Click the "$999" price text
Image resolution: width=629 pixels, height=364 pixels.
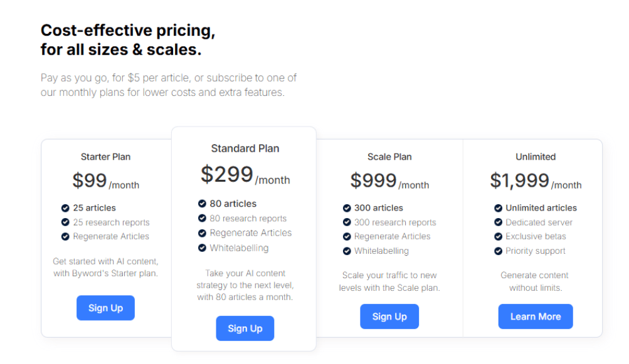(x=374, y=180)
